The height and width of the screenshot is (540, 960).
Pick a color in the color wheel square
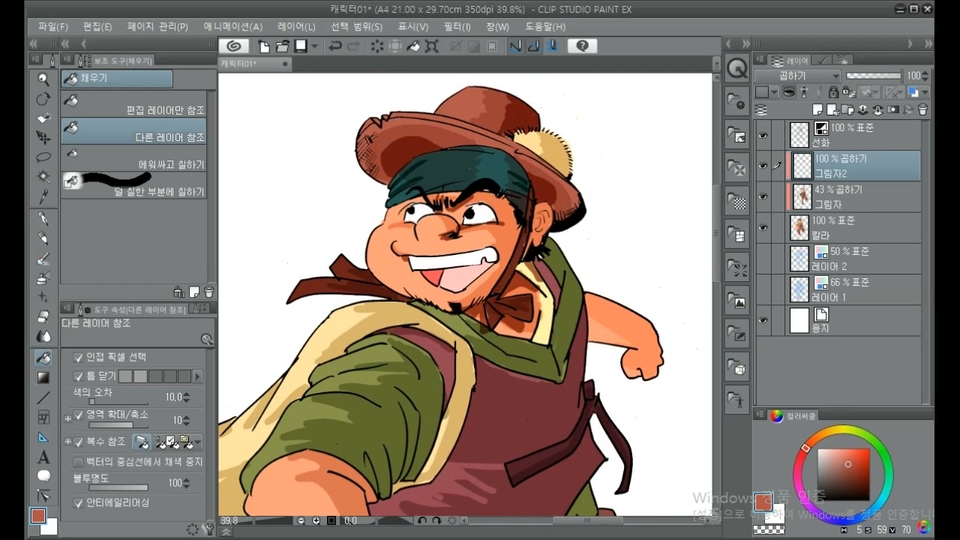843,474
